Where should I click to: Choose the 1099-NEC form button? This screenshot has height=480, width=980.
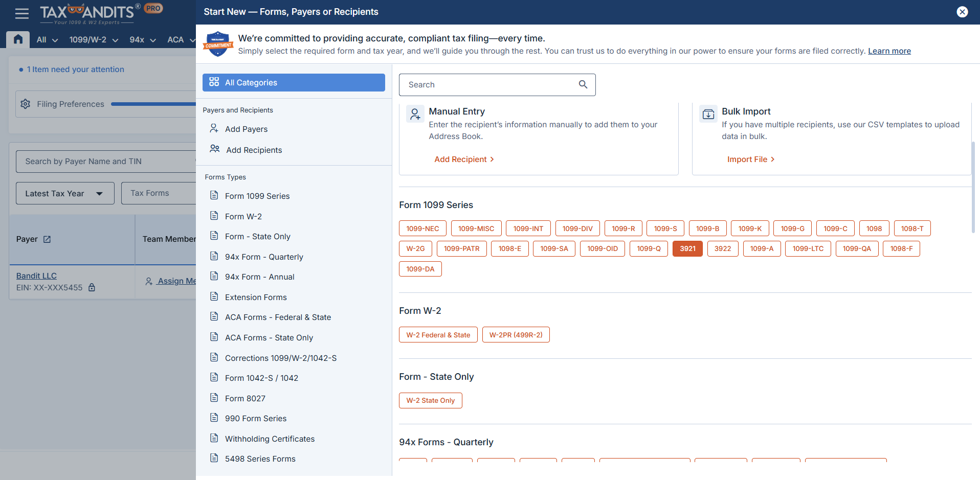click(x=422, y=228)
